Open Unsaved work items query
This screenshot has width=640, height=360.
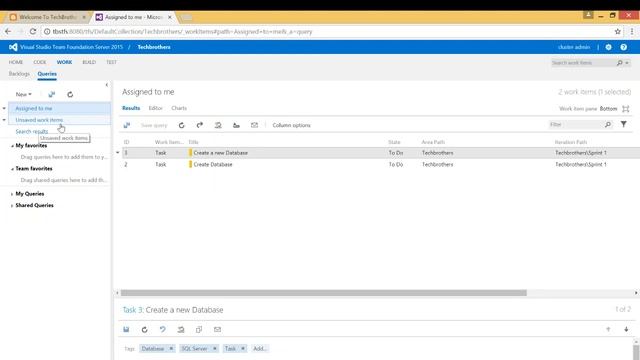(39, 120)
